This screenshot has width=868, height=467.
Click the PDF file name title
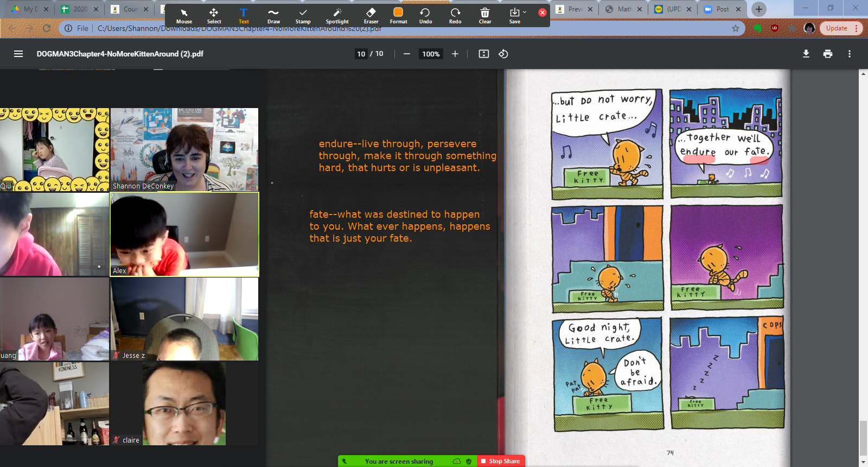pyautogui.click(x=120, y=54)
